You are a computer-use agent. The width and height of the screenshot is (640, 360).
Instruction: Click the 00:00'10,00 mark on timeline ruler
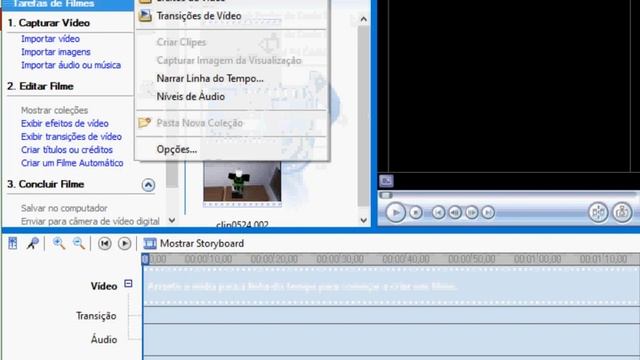click(x=208, y=259)
